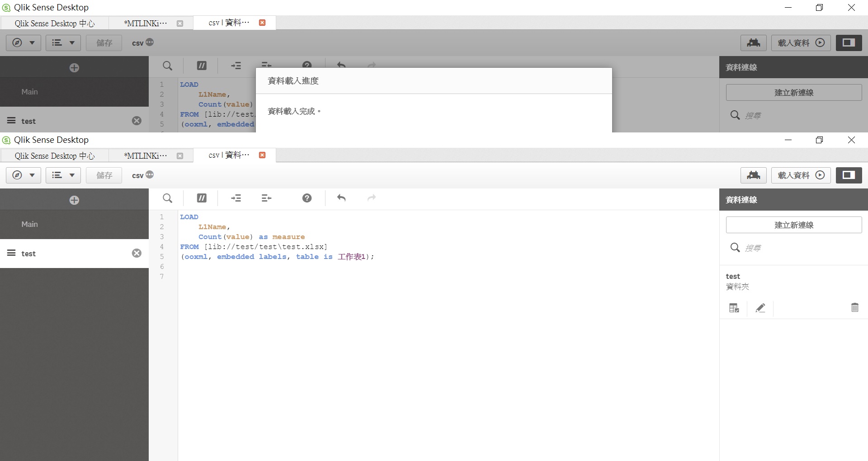The height and width of the screenshot is (461, 868).
Task: Open the script help question-mark icon
Action: [307, 198]
